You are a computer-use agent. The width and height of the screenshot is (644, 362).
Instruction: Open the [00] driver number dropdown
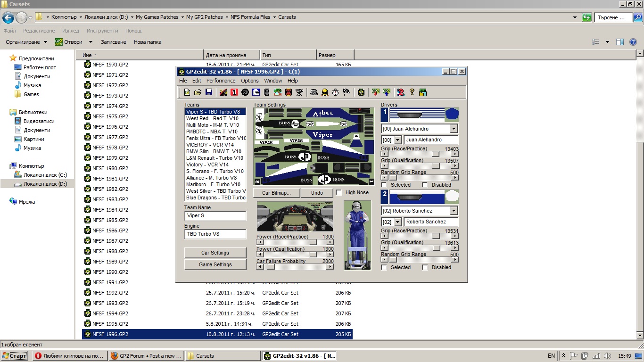pos(397,140)
